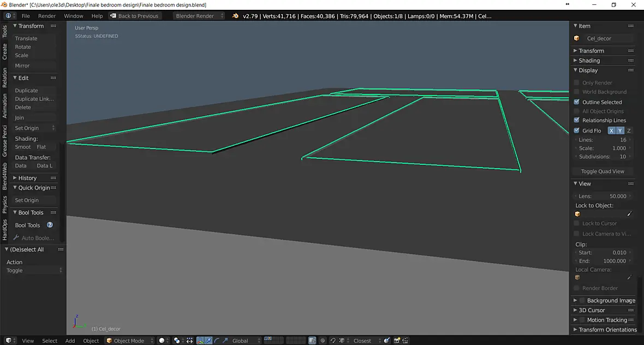Viewport: 644px width, 345px height.
Task: Toggle the 3D manipulator widget icon
Action: click(x=200, y=341)
